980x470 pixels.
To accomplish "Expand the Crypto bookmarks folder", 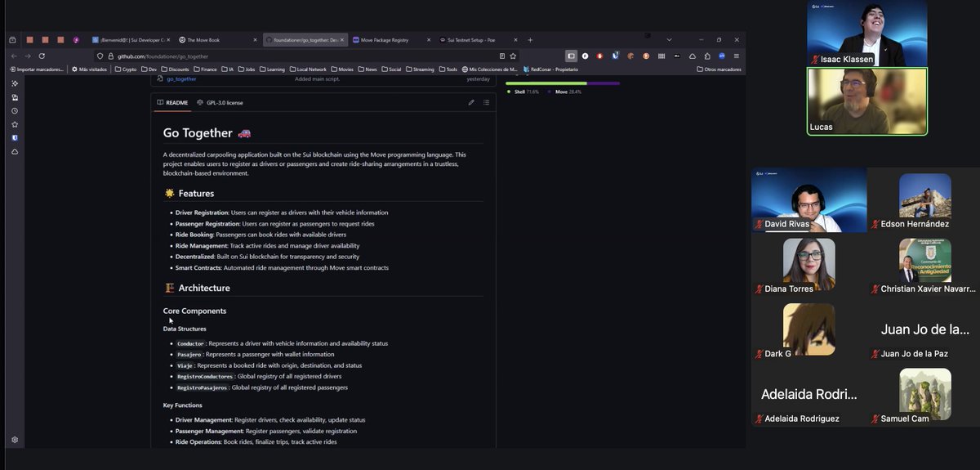I will [125, 69].
